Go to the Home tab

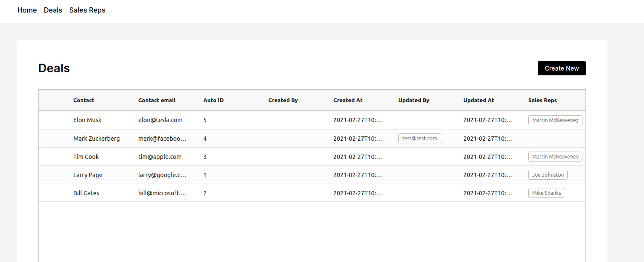coord(27,10)
